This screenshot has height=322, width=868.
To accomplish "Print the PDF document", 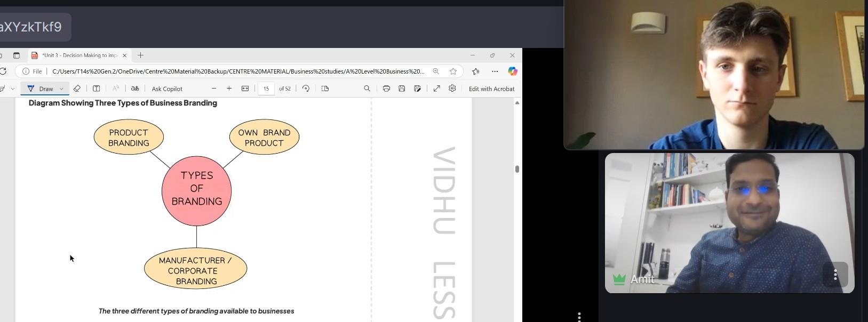I will tap(386, 88).
